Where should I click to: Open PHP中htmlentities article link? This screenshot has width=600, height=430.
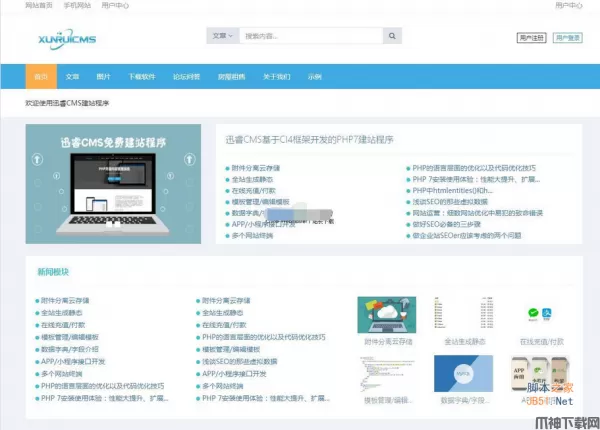453,191
